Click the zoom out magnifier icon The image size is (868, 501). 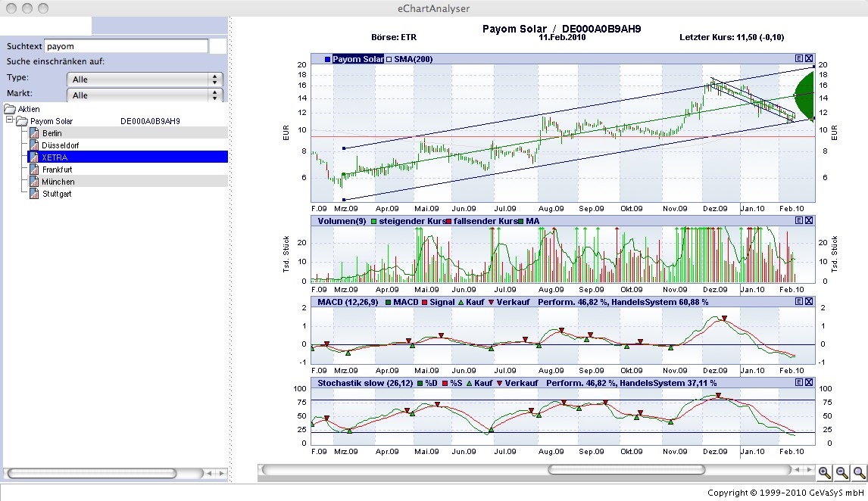coord(841,473)
